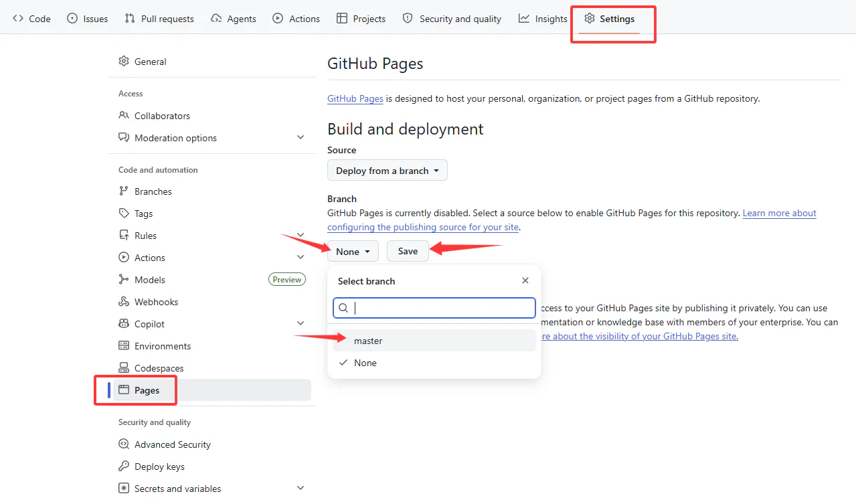Image resolution: width=856 pixels, height=504 pixels.
Task: Click the Copilot icon in sidebar
Action: click(x=124, y=324)
